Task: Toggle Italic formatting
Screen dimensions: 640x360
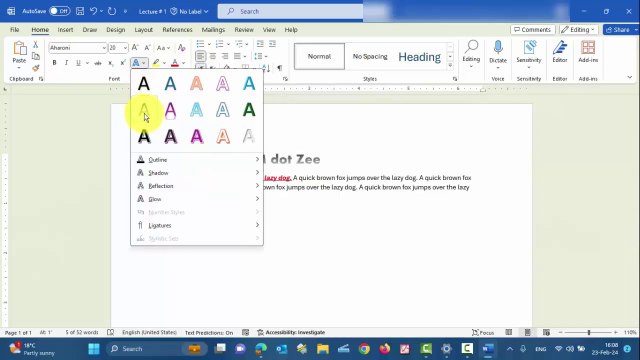Action: click(x=66, y=63)
